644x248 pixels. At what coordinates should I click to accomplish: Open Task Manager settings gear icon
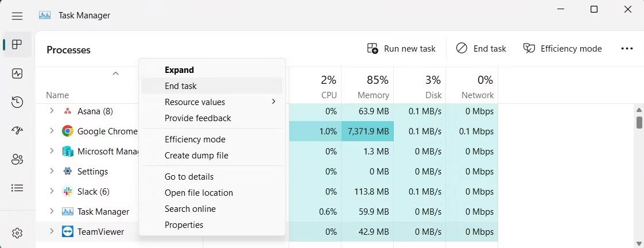click(17, 233)
